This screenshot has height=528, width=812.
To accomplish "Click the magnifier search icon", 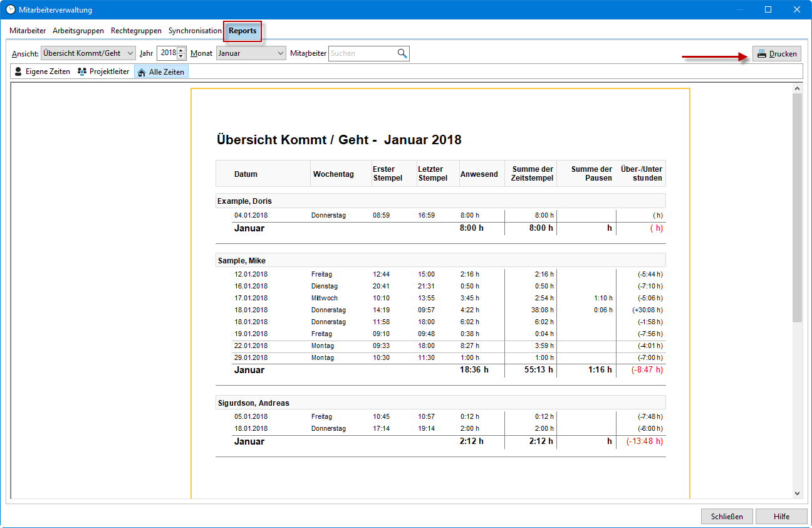I will click(x=402, y=53).
